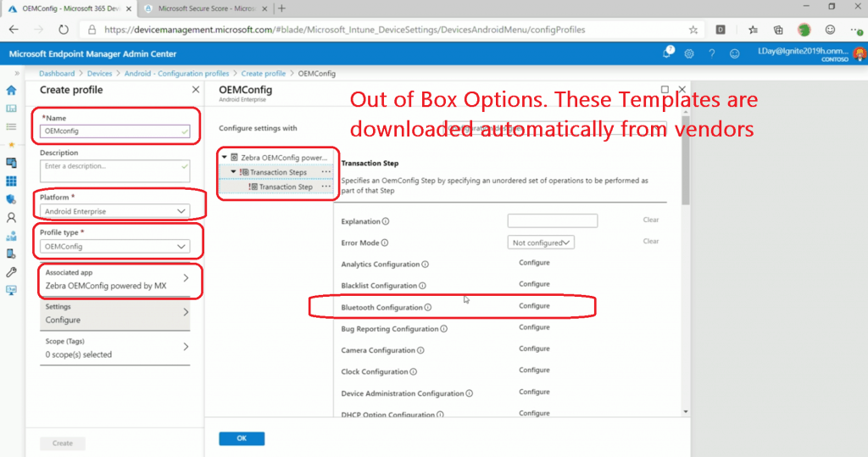Open the Apps grid icon in sidebar

11,181
